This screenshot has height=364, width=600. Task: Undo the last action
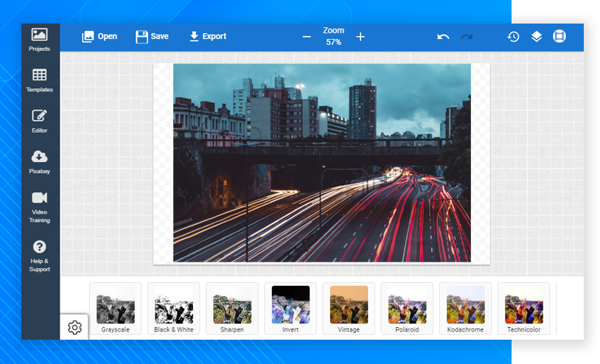443,37
